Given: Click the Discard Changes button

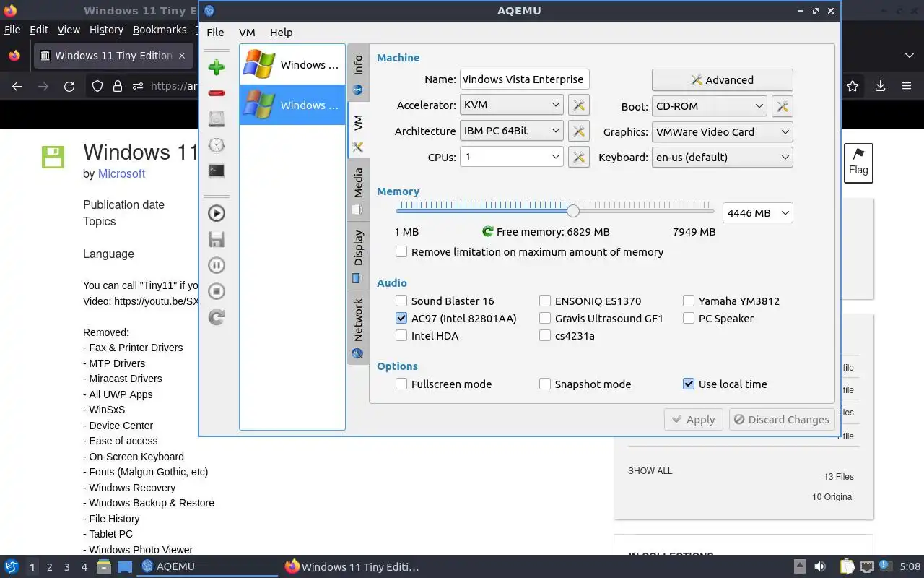Looking at the screenshot, I should (x=782, y=420).
